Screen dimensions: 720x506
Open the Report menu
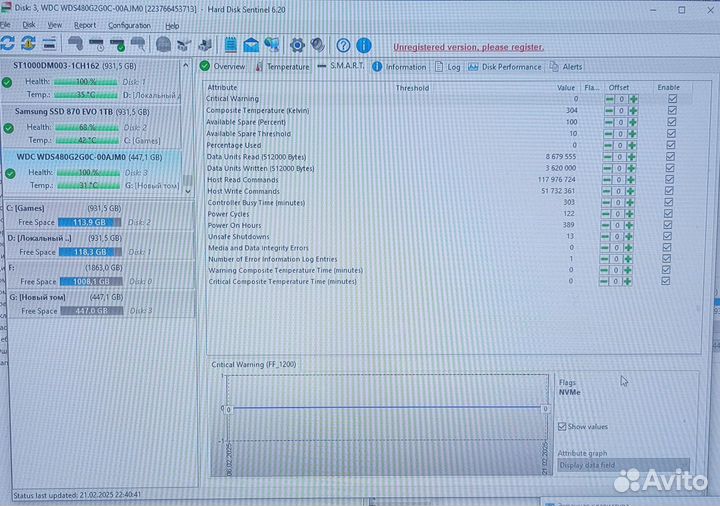tap(85, 25)
